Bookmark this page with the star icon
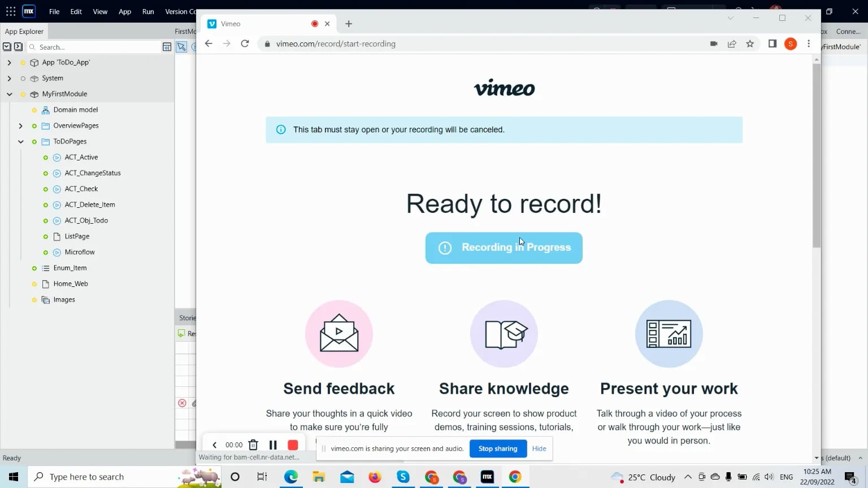 click(750, 43)
